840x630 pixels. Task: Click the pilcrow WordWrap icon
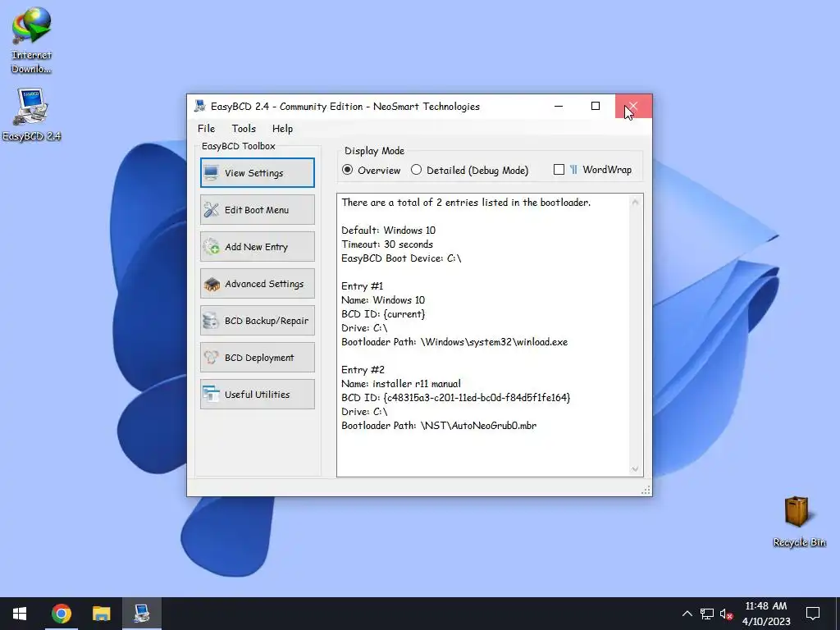pos(573,169)
